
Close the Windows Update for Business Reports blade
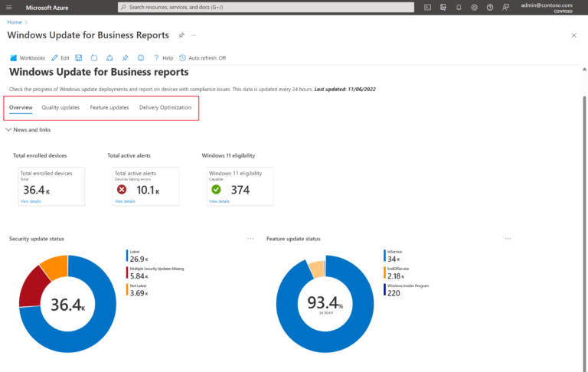tap(573, 35)
